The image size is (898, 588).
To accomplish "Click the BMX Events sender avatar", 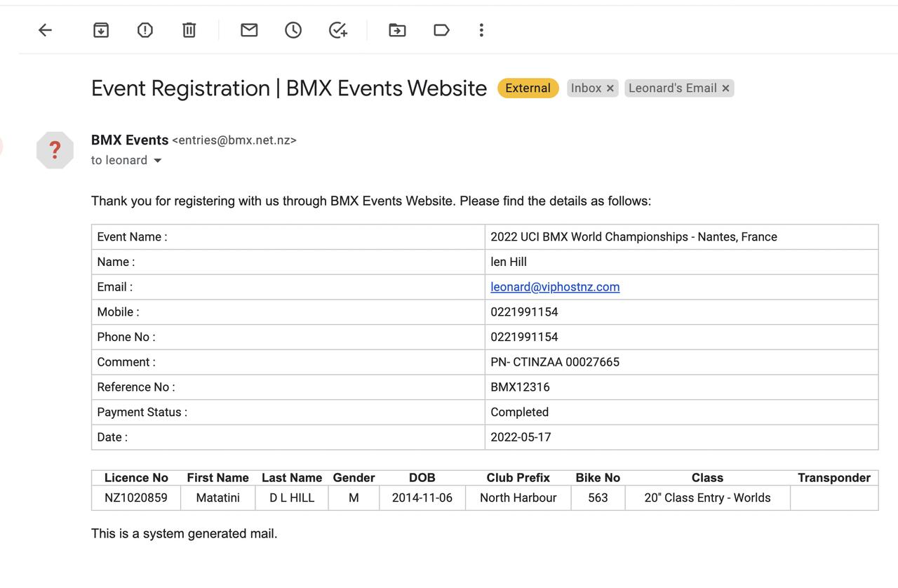I will 55,150.
